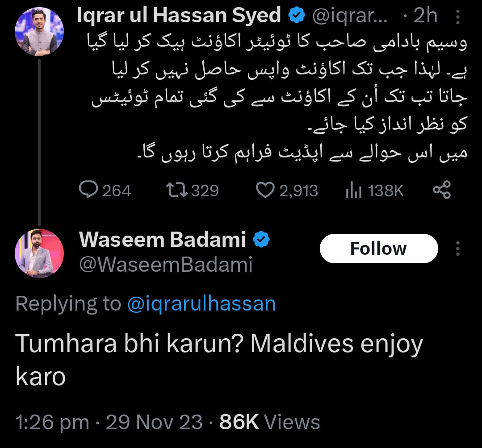Viewport: 482px width, 448px height.
Task: Open the @iqrarulhassan mention link
Action: point(201,304)
